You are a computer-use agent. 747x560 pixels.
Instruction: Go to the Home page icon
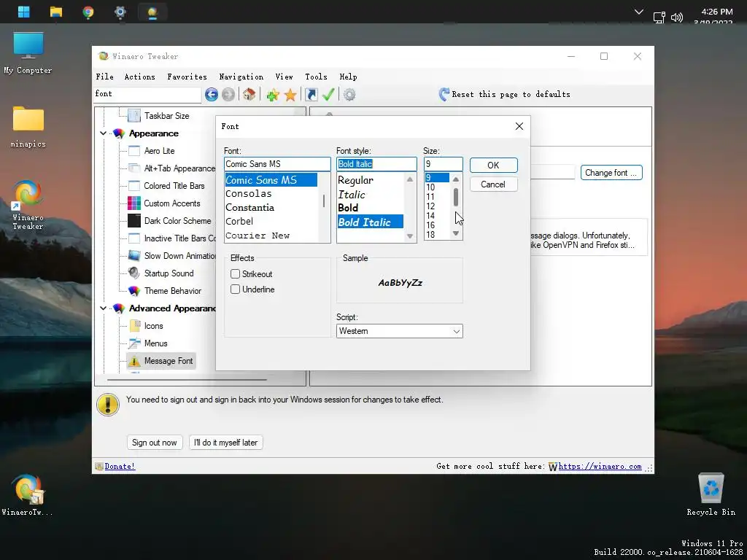[x=249, y=94]
